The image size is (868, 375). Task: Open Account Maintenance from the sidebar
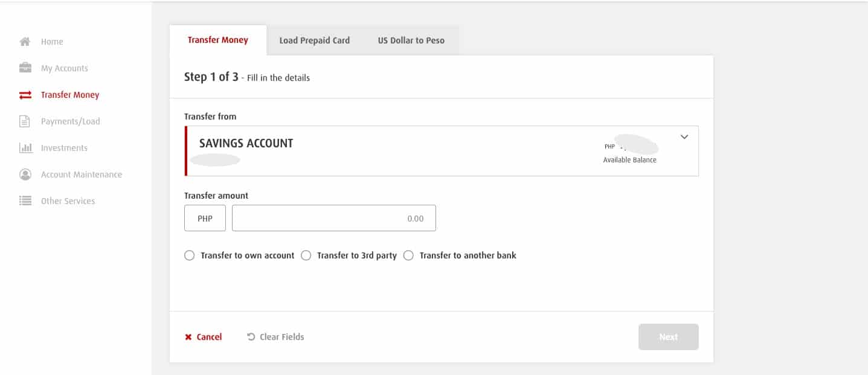pyautogui.click(x=81, y=175)
